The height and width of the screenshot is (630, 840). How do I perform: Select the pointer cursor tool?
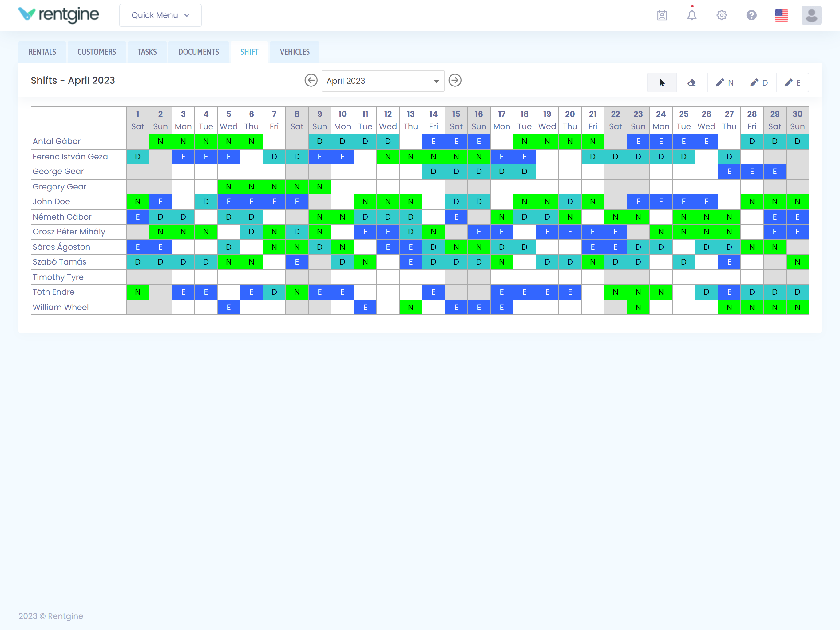point(662,82)
